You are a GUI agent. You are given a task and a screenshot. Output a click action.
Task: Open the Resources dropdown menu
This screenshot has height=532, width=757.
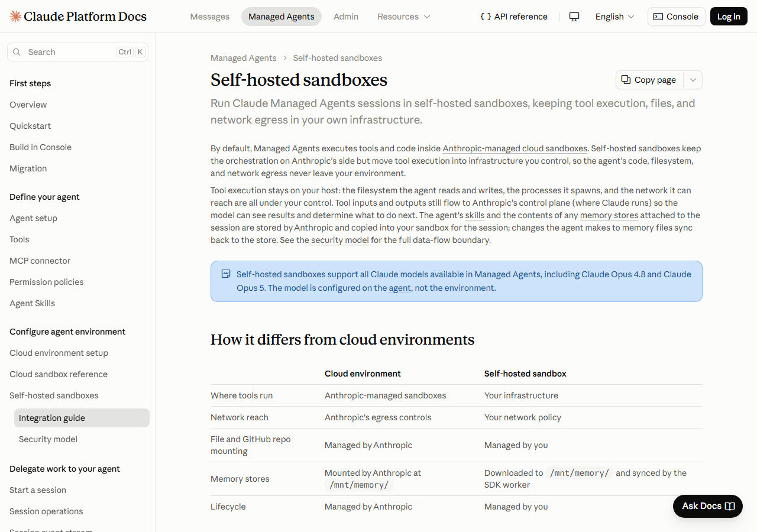(x=404, y=17)
